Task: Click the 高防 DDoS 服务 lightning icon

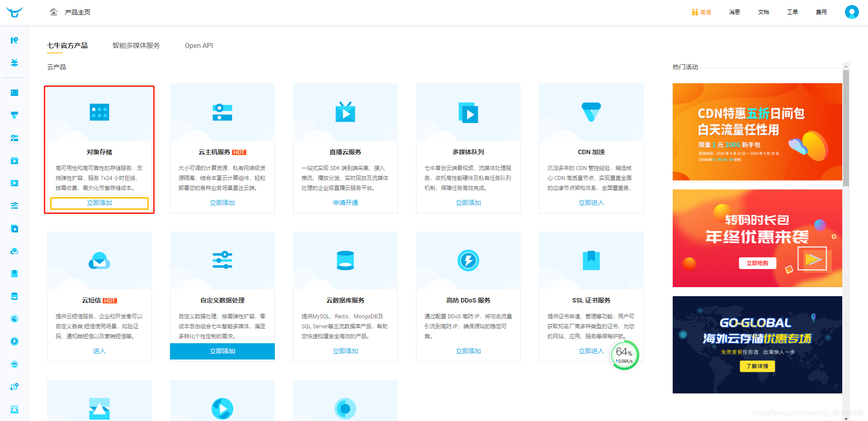Action: click(468, 260)
